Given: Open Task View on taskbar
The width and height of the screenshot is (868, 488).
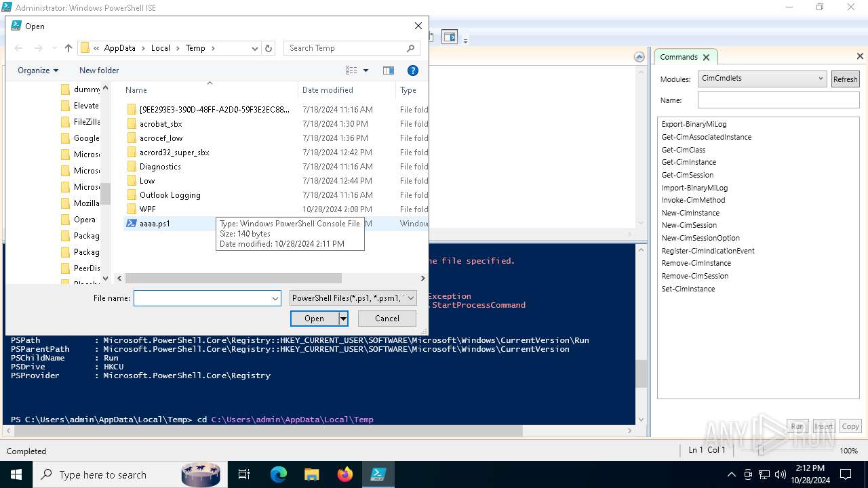Looking at the screenshot, I should pyautogui.click(x=244, y=475).
